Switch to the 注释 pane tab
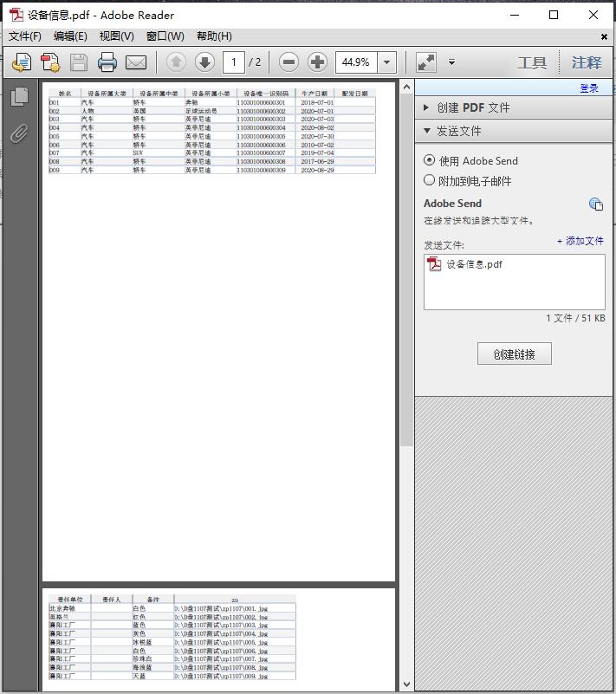 click(x=587, y=63)
